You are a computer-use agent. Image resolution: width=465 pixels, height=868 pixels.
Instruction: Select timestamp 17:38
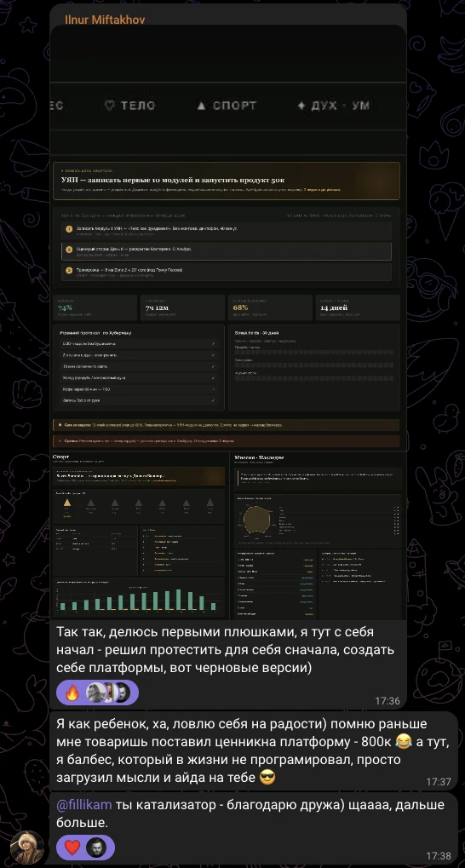[x=439, y=856]
